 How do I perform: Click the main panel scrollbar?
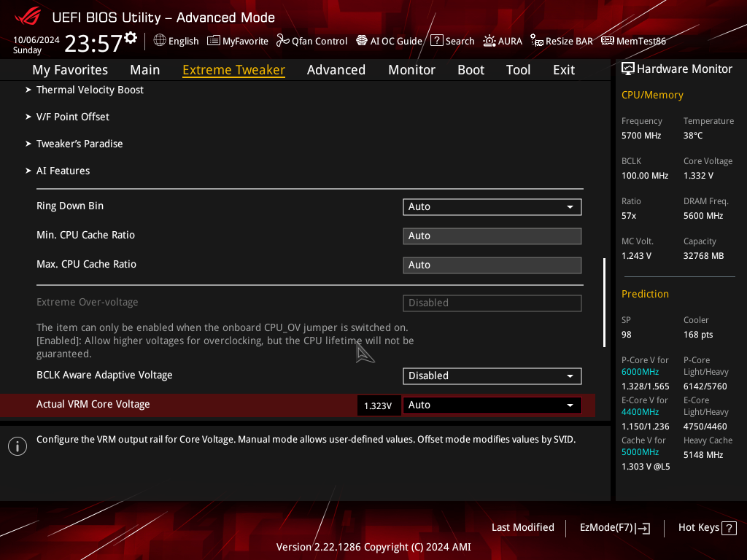click(605, 303)
